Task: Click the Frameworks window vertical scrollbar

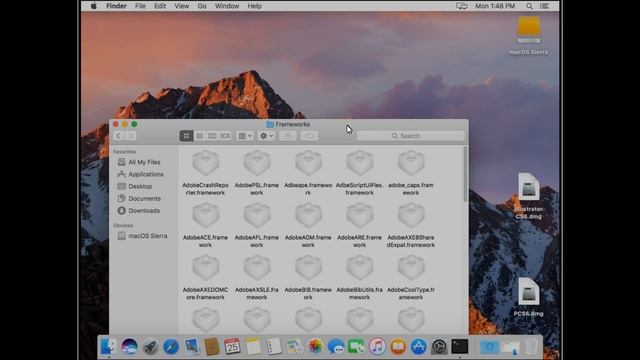Action: click(465, 174)
